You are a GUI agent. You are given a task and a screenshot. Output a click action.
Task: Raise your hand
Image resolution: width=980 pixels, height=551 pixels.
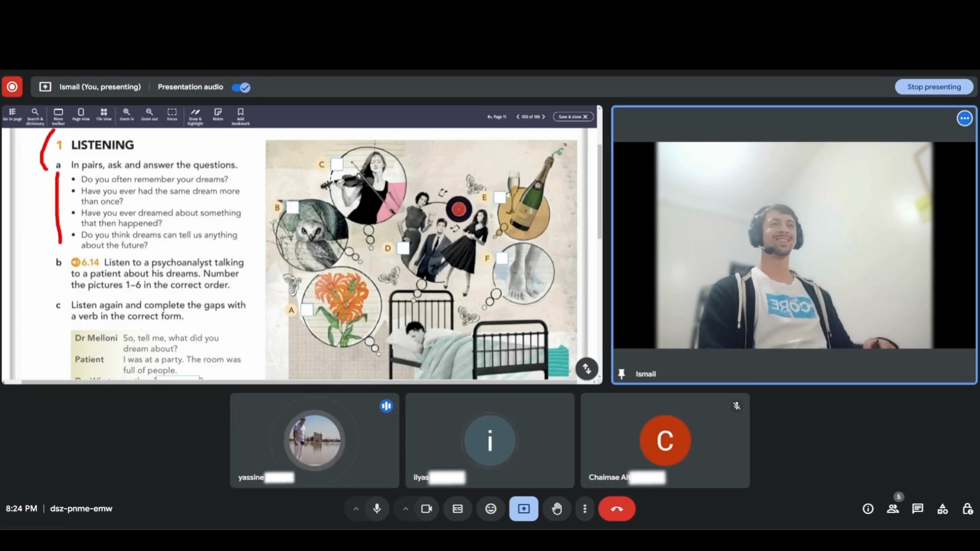point(557,509)
